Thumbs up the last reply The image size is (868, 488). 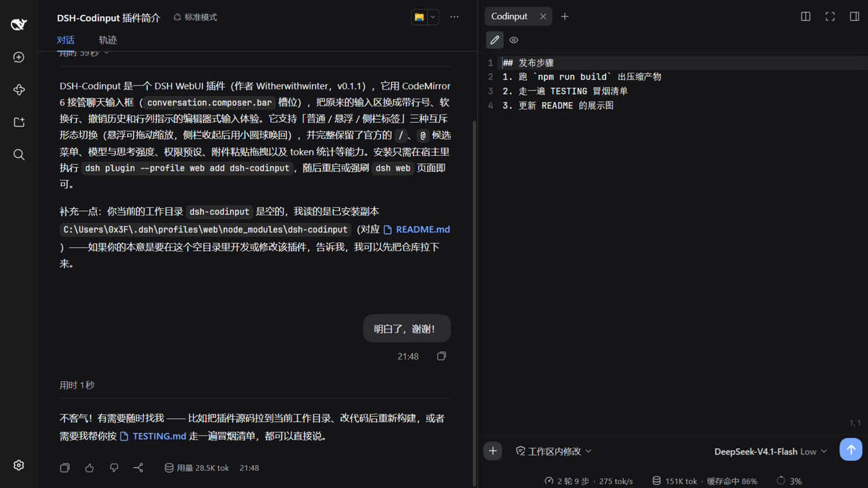(90, 468)
